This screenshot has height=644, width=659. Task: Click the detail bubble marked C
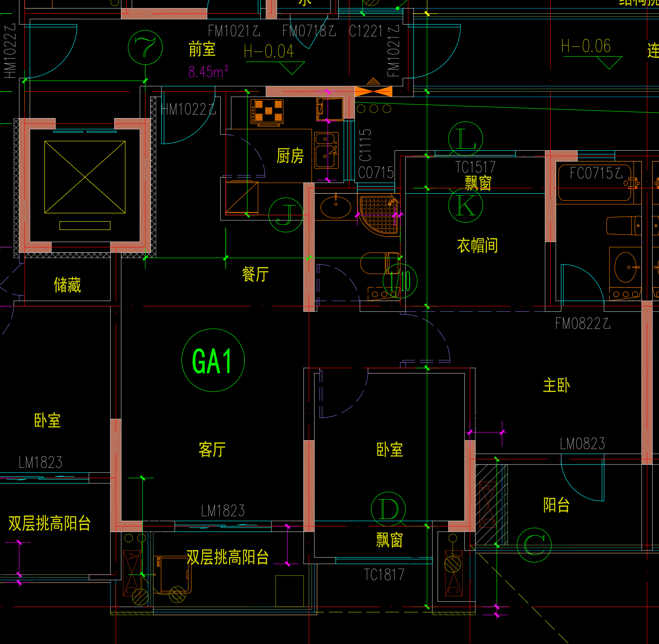point(534,545)
